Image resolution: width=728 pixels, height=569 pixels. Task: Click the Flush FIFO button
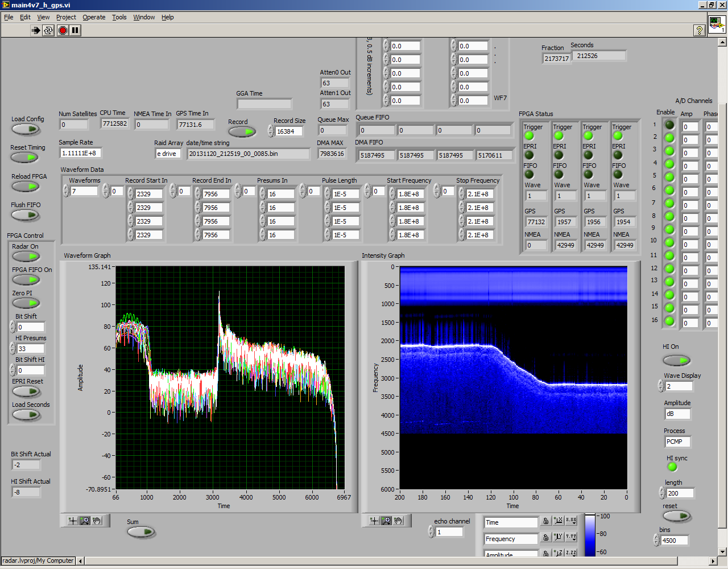[26, 215]
